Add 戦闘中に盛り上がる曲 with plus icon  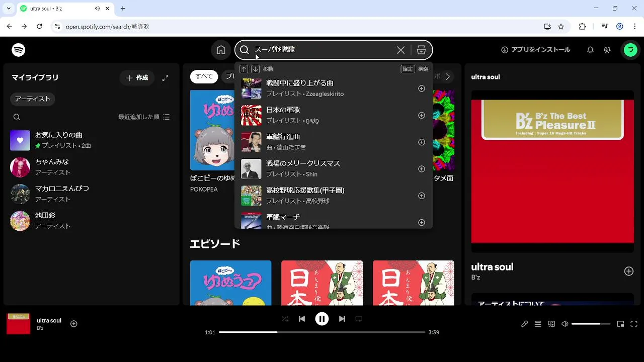(x=422, y=88)
